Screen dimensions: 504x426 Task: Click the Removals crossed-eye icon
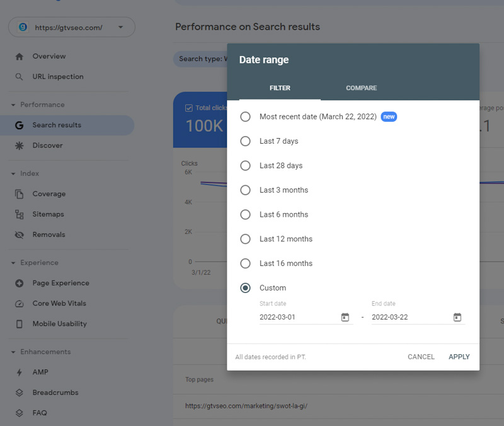click(20, 234)
